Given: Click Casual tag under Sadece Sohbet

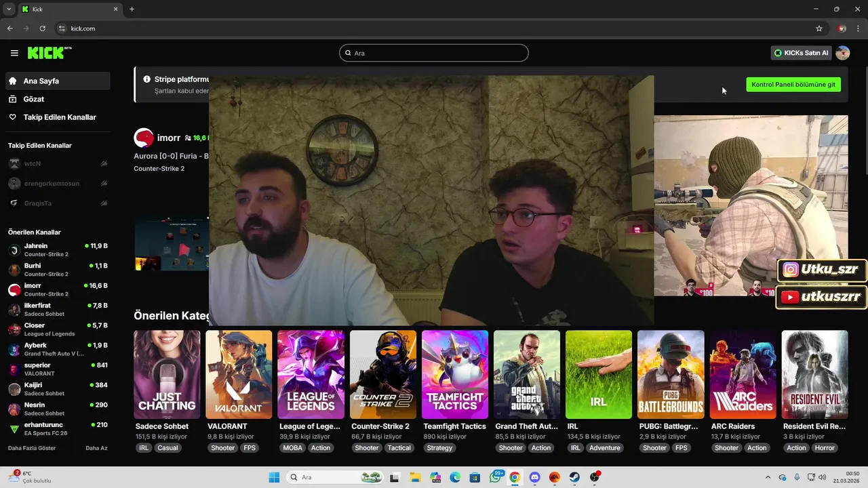Looking at the screenshot, I should tap(167, 448).
